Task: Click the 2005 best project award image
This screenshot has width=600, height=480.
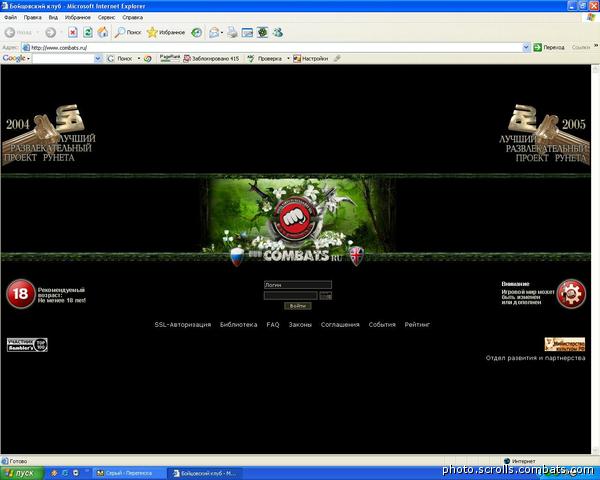Action: tap(544, 135)
